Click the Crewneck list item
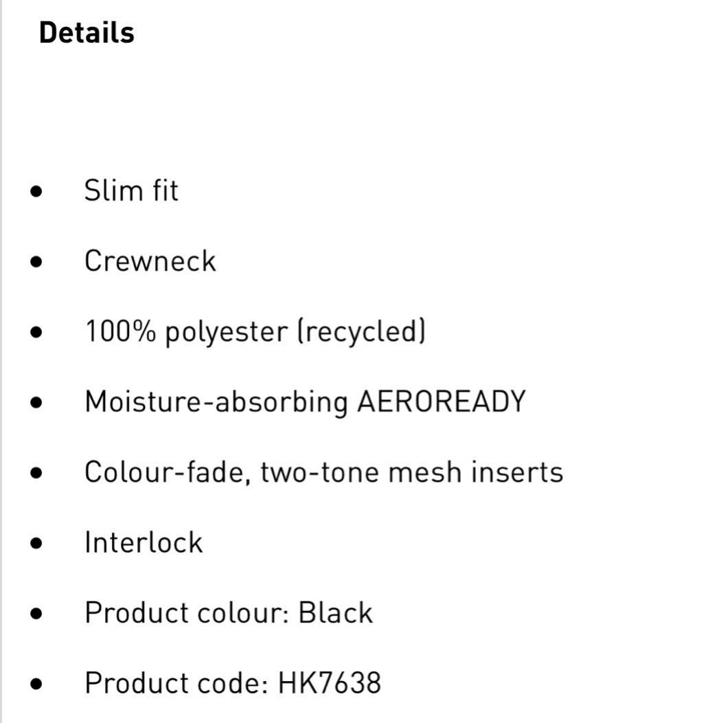 (150, 260)
